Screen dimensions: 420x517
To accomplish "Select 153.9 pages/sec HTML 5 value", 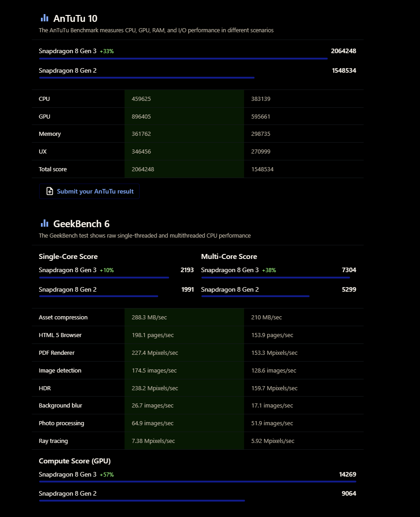I will [272, 335].
